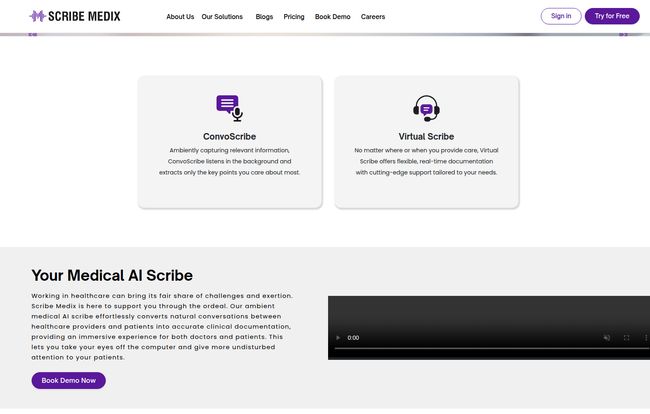Select the ConvoScribe card heading
The image size is (650, 414).
tap(229, 136)
